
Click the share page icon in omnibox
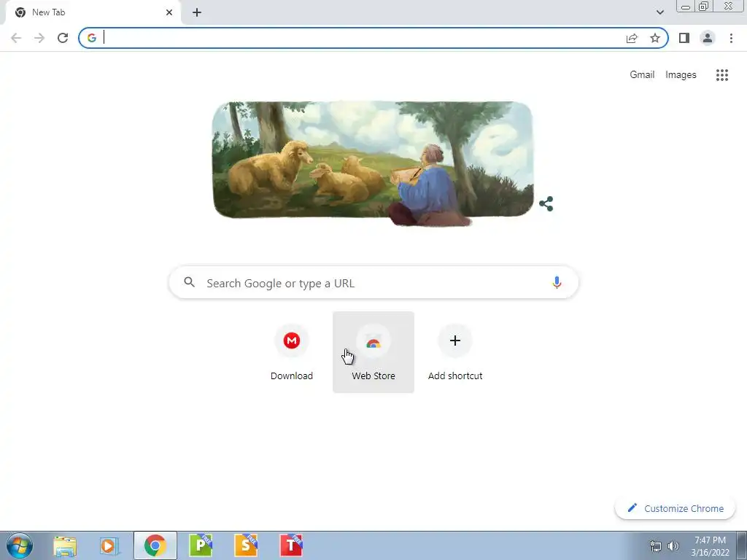(x=632, y=38)
